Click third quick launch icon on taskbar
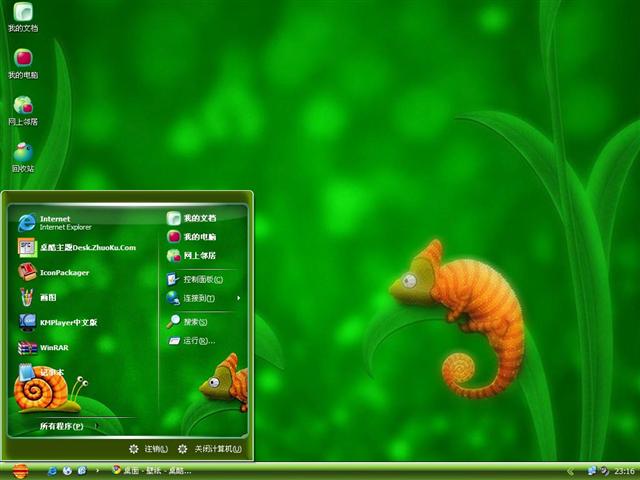Image resolution: width=640 pixels, height=480 pixels. pyautogui.click(x=82, y=471)
